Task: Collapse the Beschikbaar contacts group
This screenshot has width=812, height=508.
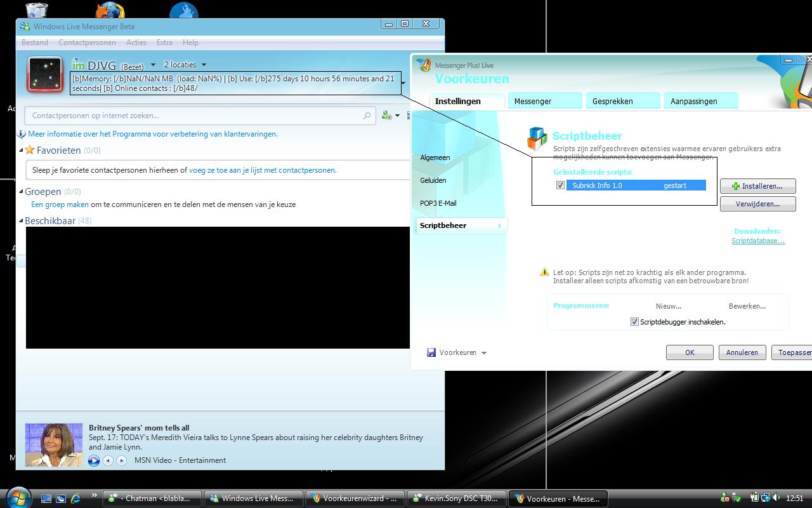Action: 21,221
